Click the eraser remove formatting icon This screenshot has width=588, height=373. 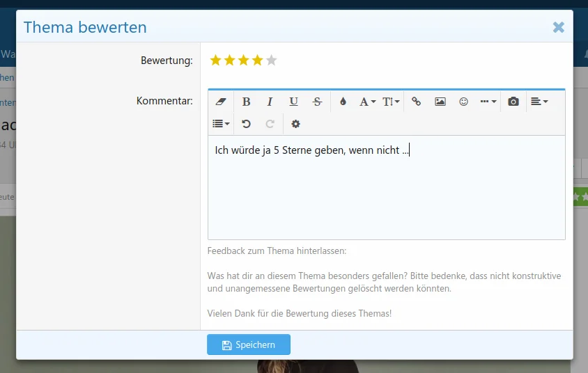pos(222,102)
